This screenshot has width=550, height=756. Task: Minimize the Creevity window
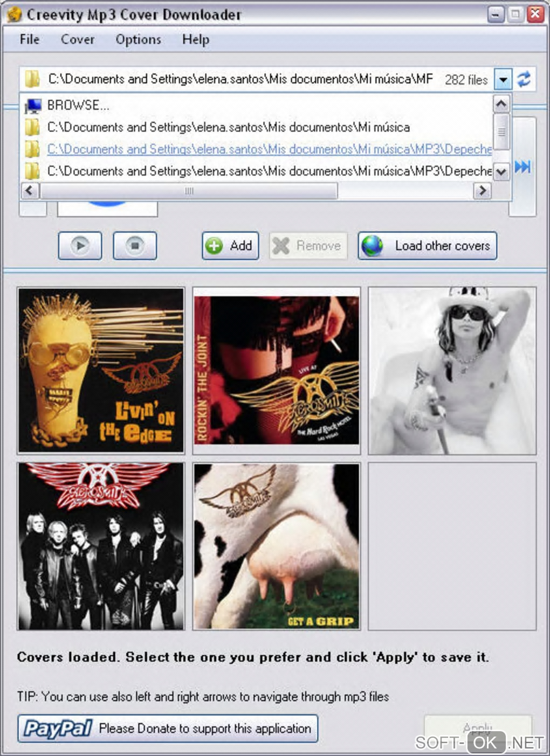[x=496, y=14]
